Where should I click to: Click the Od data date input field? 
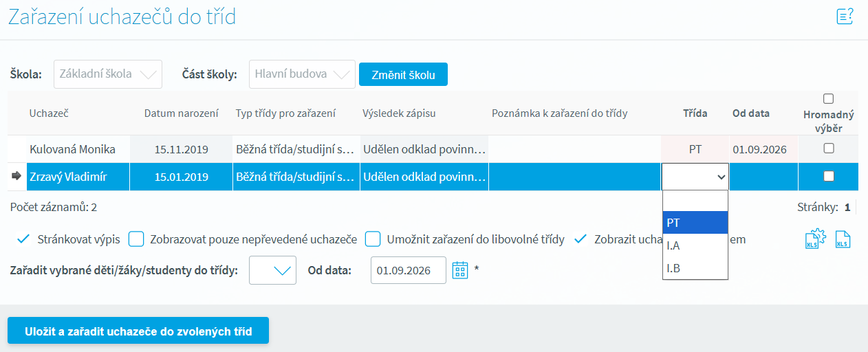(408, 270)
